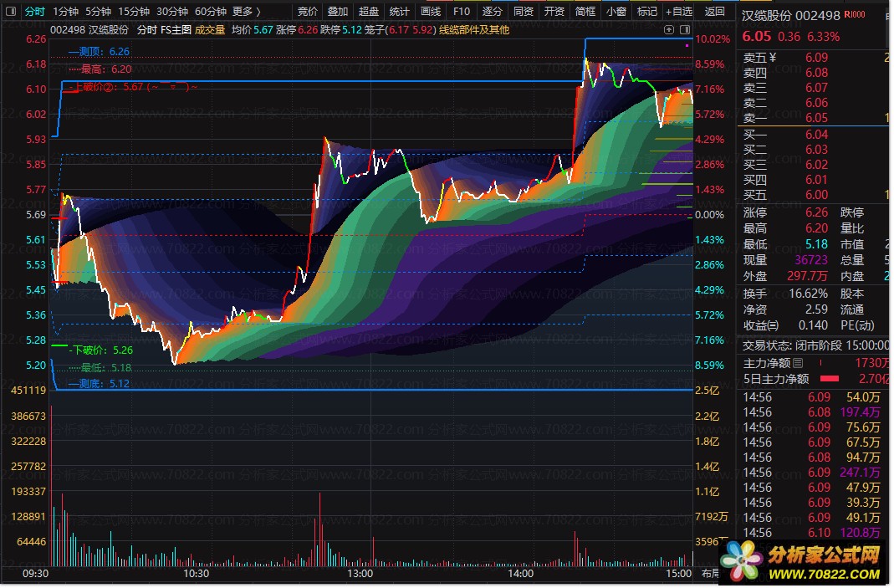Add stock via +自选 button
This screenshot has width=894, height=588.
(679, 12)
